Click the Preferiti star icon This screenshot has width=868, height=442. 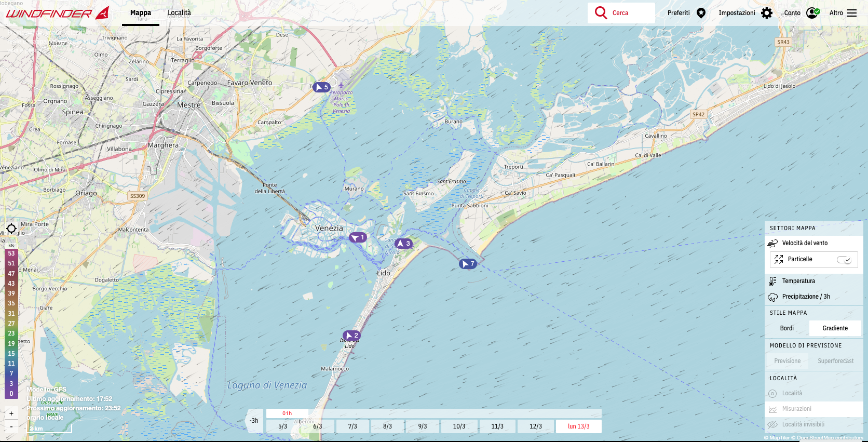(701, 13)
